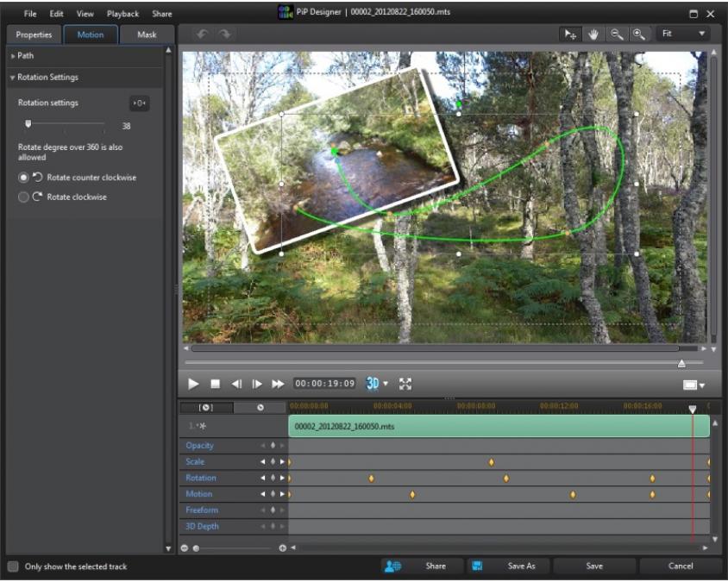
Task: Click the share people icon at bottom
Action: click(392, 566)
